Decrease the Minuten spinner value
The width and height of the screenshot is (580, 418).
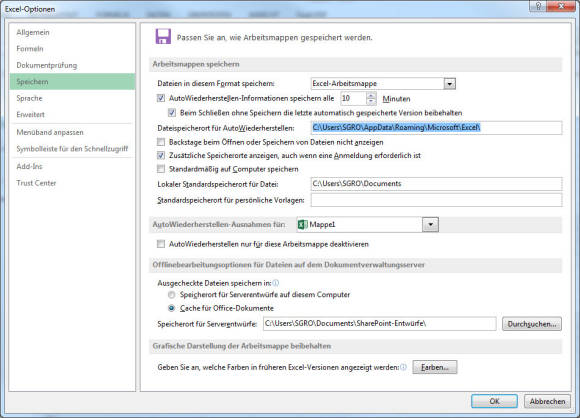pyautogui.click(x=371, y=102)
